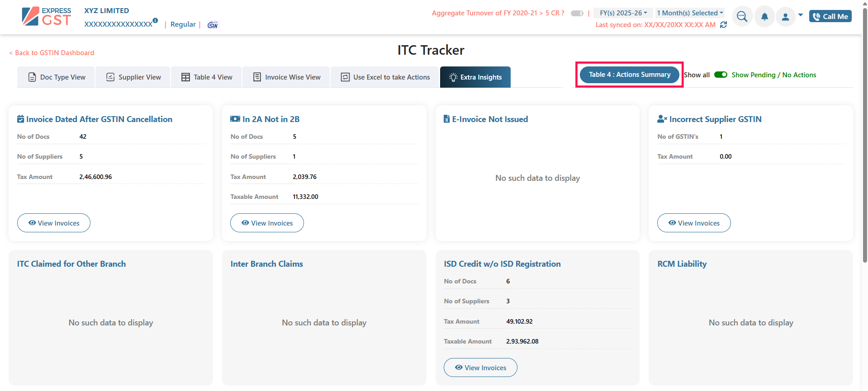Open the 1 Month(s) Selected dropdown
This screenshot has height=391, width=868.
tap(690, 13)
